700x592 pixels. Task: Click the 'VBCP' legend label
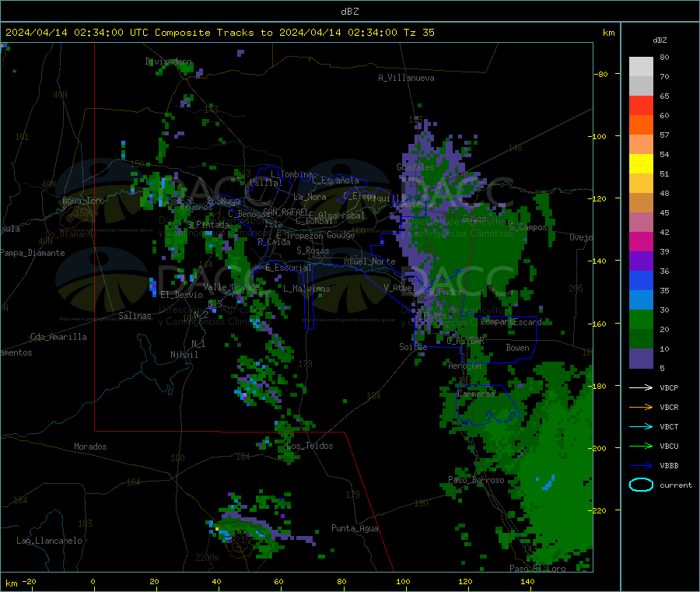point(669,387)
